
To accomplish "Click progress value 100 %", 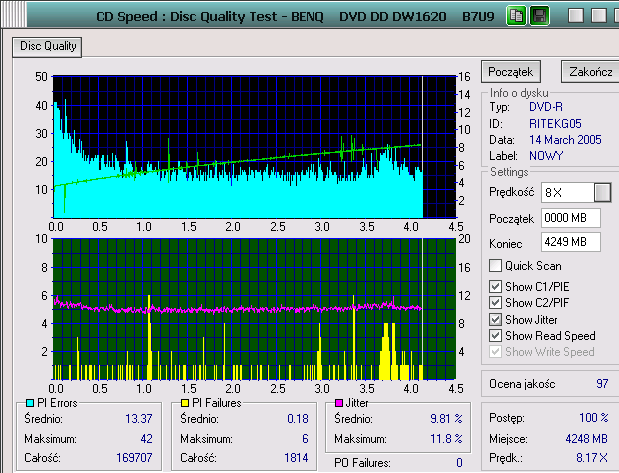I will pos(594,418).
